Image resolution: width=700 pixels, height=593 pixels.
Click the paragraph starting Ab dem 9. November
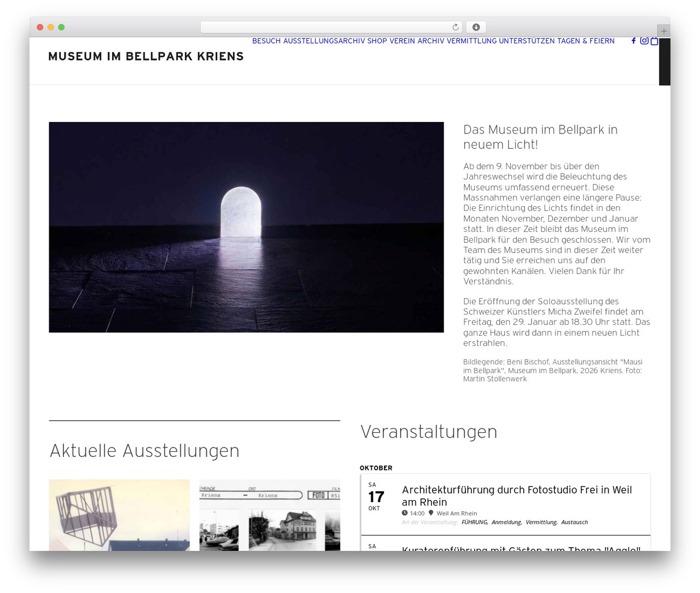pos(557,224)
